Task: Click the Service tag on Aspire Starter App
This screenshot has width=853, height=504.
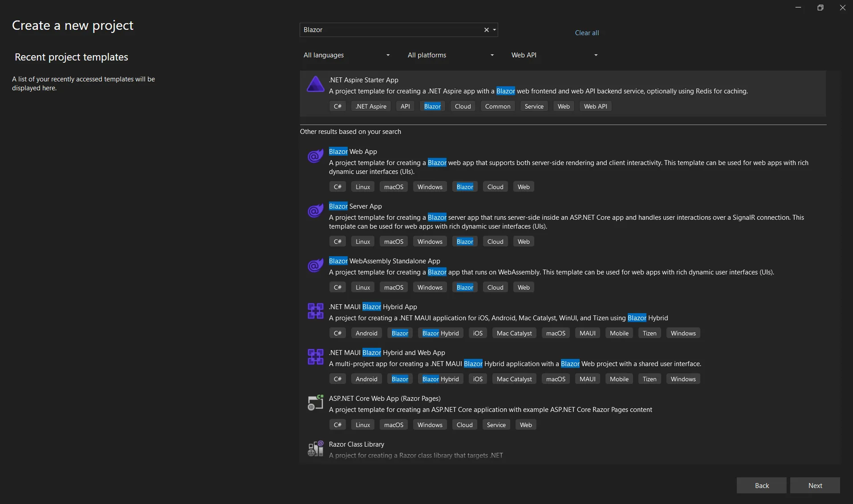Action: (x=534, y=106)
